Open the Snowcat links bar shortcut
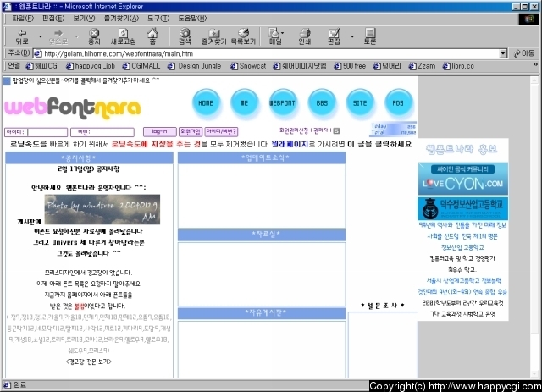Viewport: 542px width, 392px height. pos(248,66)
